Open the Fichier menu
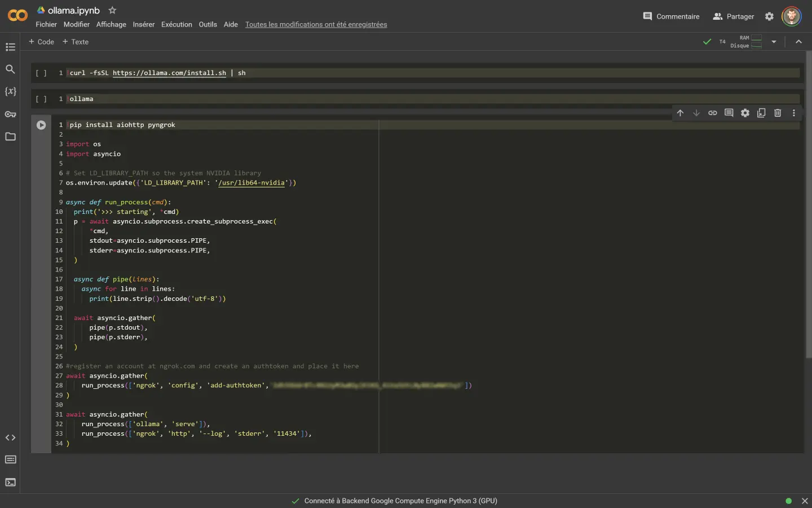 pyautogui.click(x=46, y=24)
